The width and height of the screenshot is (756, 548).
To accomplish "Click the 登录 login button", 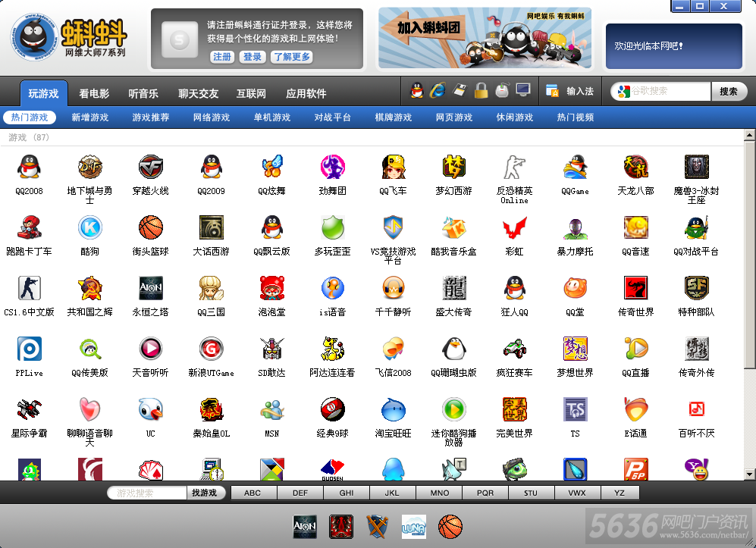I will (x=253, y=57).
